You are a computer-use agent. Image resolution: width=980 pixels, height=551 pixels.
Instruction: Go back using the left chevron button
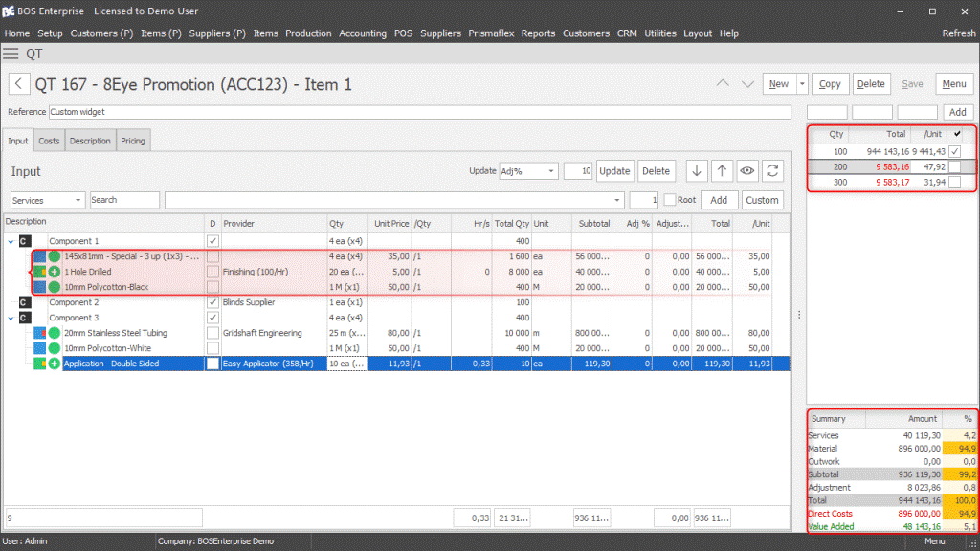pyautogui.click(x=19, y=84)
